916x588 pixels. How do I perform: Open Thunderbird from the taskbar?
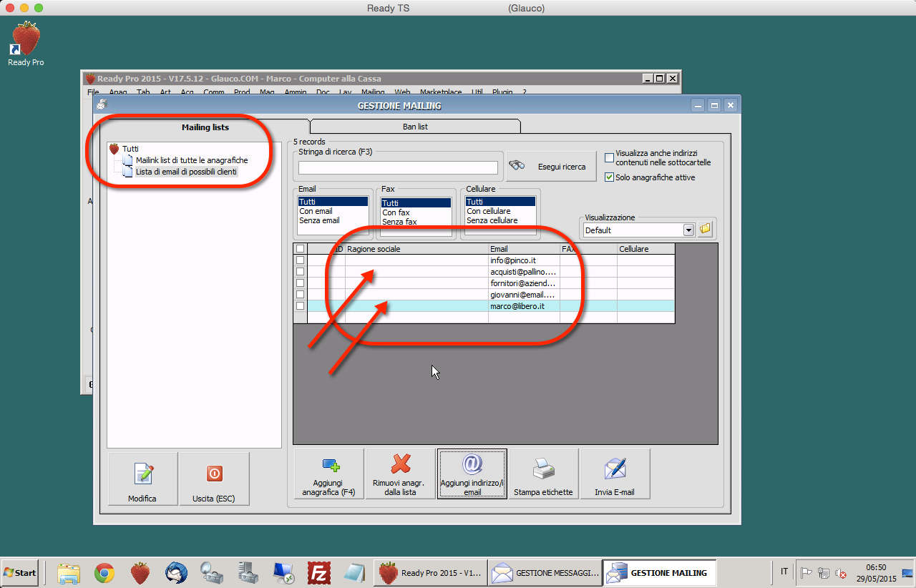176,572
